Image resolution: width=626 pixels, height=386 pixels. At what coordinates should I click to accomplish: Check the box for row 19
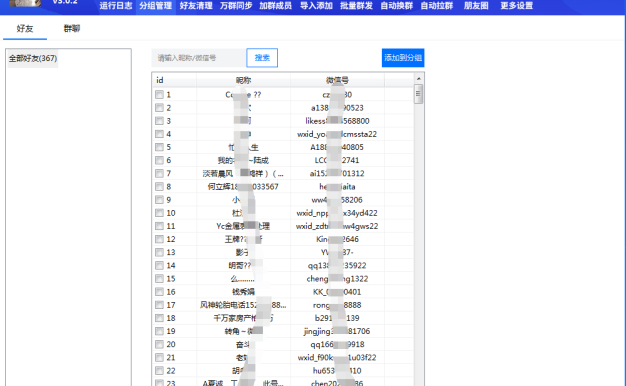(x=159, y=331)
